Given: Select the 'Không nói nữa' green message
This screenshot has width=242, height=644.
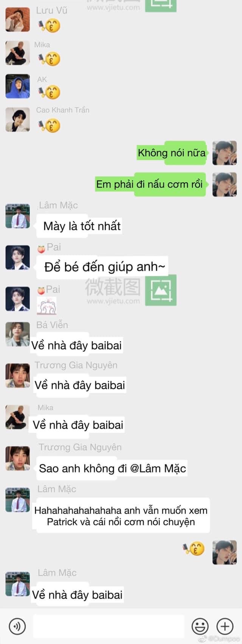Looking at the screenshot, I should (x=172, y=153).
